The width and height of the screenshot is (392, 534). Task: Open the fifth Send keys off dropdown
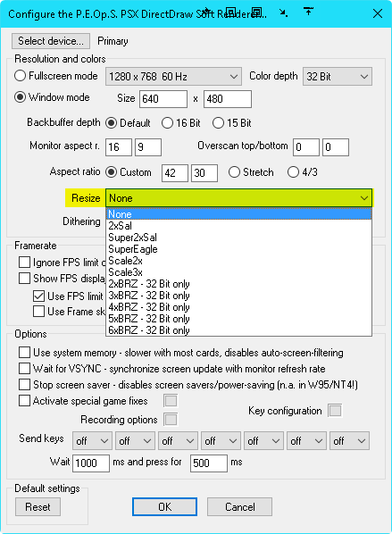263,441
